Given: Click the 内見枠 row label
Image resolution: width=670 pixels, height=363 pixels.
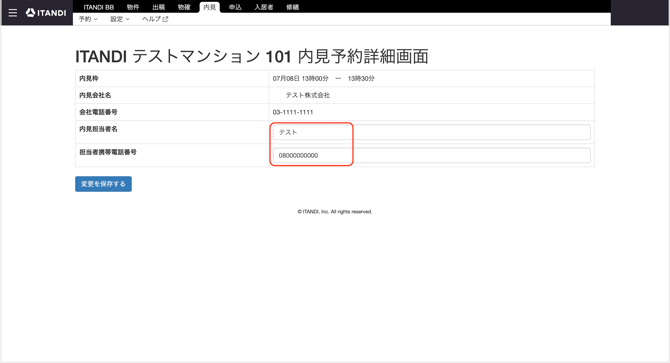Looking at the screenshot, I should (89, 78).
